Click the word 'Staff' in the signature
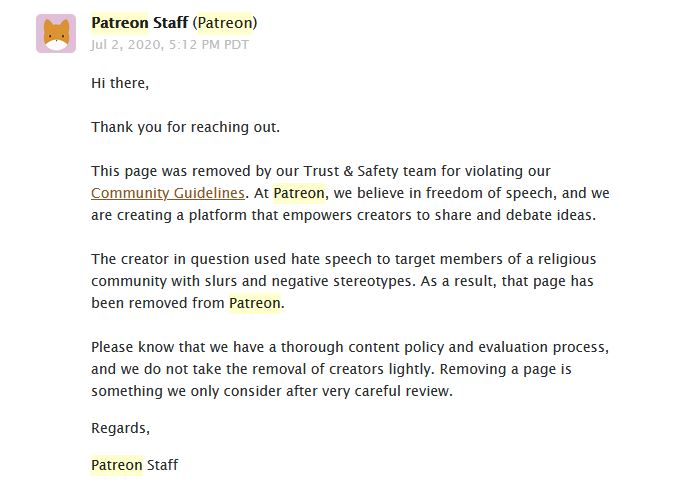Image resolution: width=696 pixels, height=485 pixels. (162, 465)
